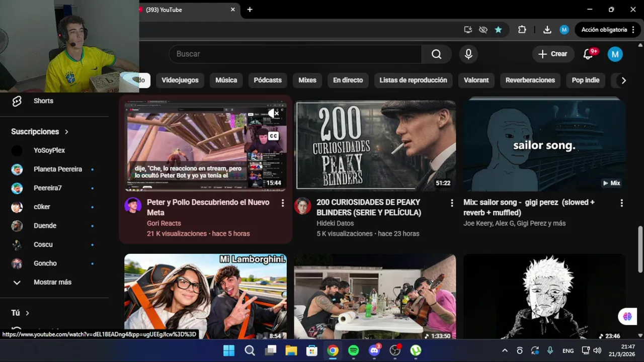Show hidden system tray icons
644x362 pixels.
[505, 350]
